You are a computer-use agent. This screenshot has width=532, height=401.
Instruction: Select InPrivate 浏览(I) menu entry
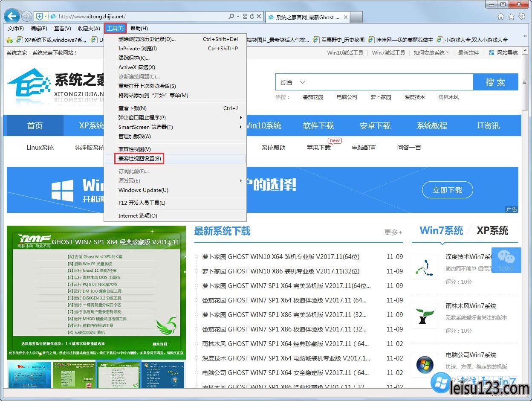[x=175, y=48]
